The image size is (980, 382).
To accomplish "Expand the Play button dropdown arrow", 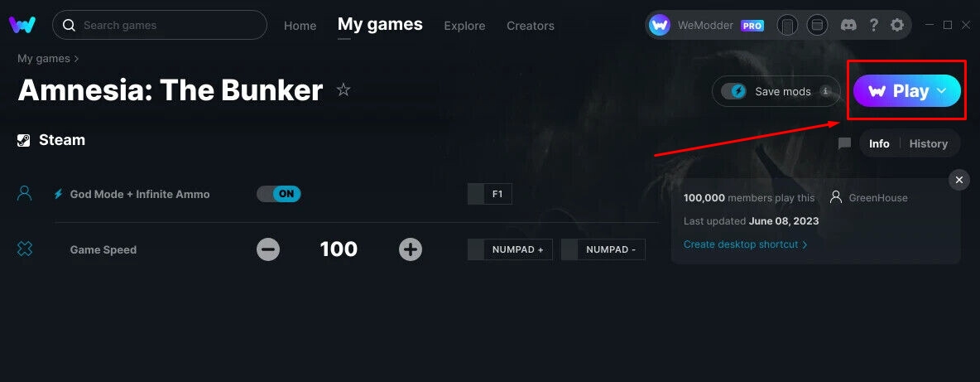I will point(941,91).
